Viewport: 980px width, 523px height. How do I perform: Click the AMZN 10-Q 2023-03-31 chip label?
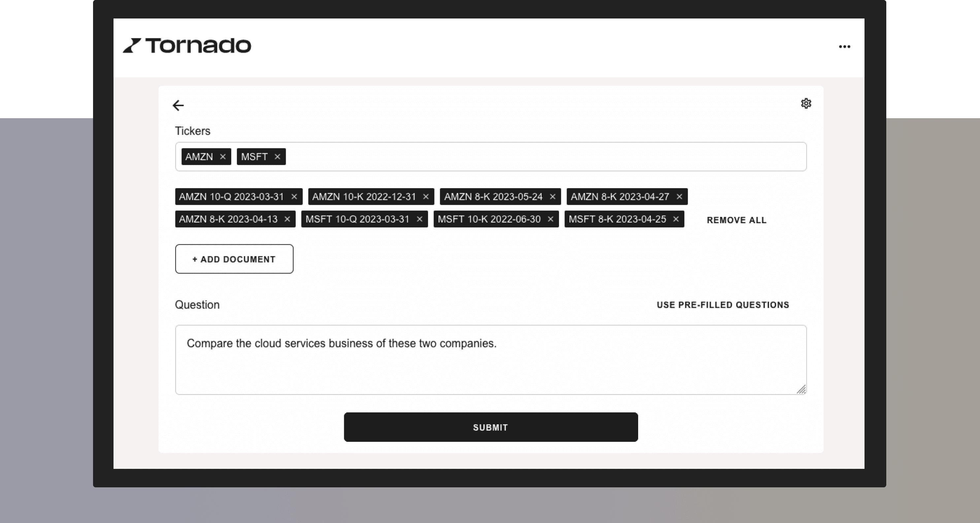[231, 197]
